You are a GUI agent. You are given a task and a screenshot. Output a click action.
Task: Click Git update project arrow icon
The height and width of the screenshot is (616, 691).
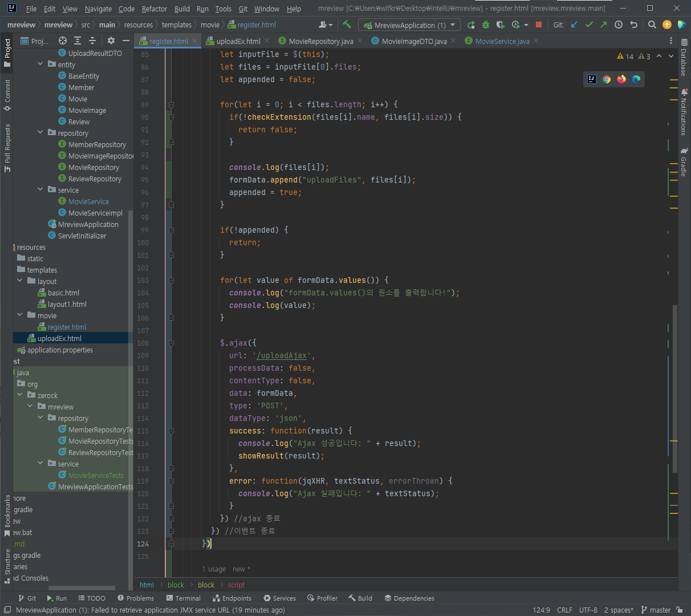pyautogui.click(x=574, y=25)
